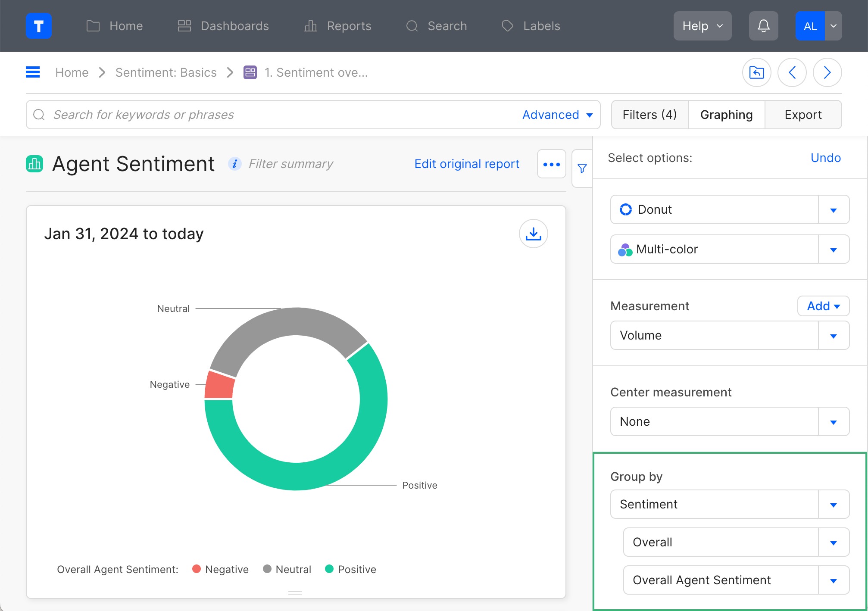
Task: Click the notifications bell icon
Action: (x=763, y=26)
